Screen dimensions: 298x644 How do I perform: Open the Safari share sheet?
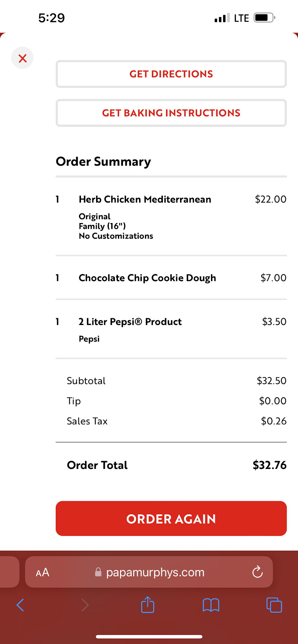tap(148, 605)
